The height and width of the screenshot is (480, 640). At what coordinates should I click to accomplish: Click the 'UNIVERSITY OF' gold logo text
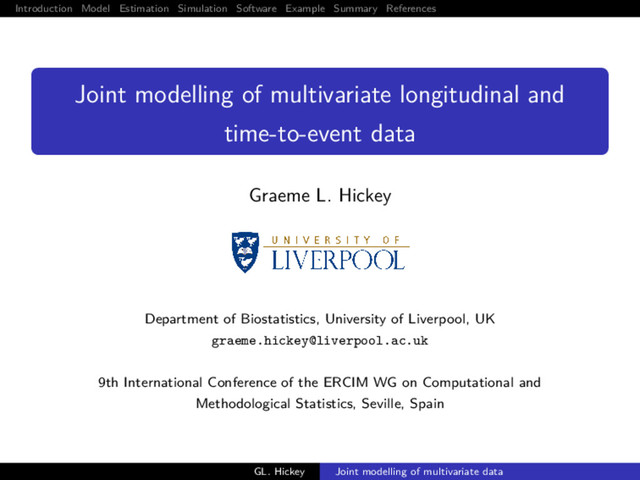click(x=336, y=240)
